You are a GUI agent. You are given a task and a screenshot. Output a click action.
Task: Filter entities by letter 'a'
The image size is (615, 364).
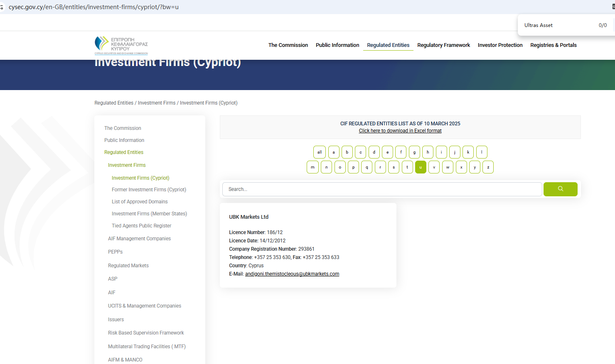[334, 152]
